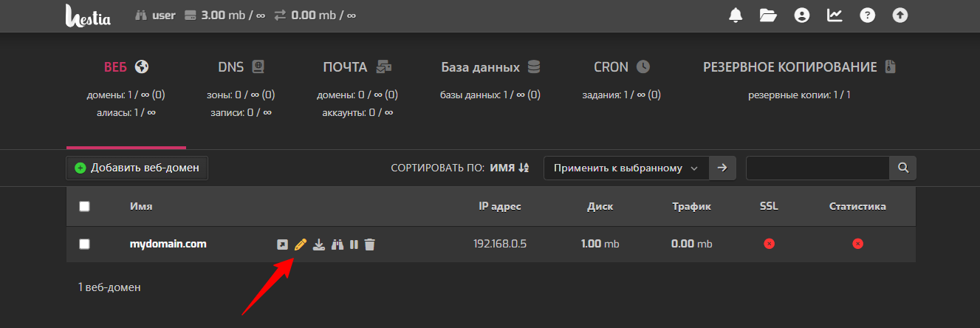980x328 pixels.
Task: Visit mydomain.com via external link icon
Action: [x=281, y=245]
